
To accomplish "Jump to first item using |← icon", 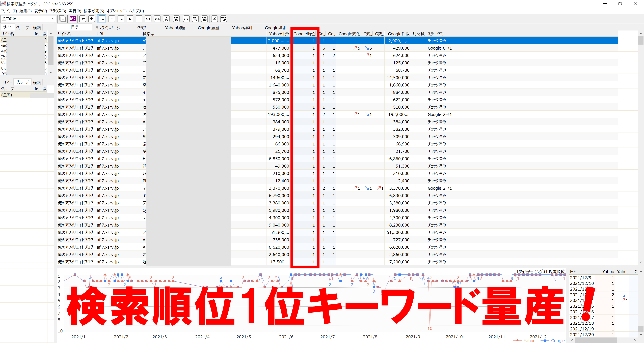I will tap(83, 19).
